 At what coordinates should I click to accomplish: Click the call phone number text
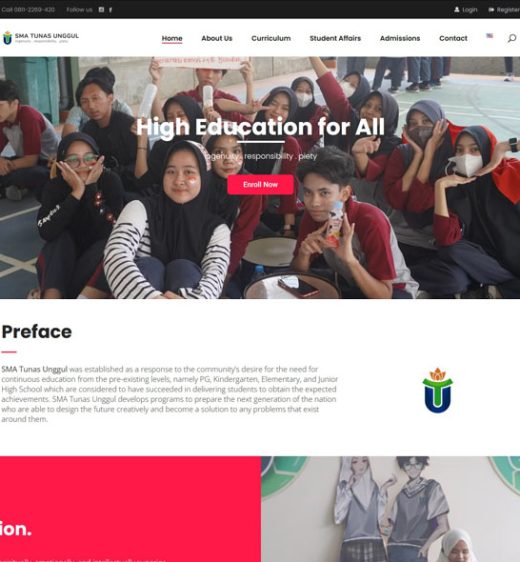pyautogui.click(x=28, y=10)
